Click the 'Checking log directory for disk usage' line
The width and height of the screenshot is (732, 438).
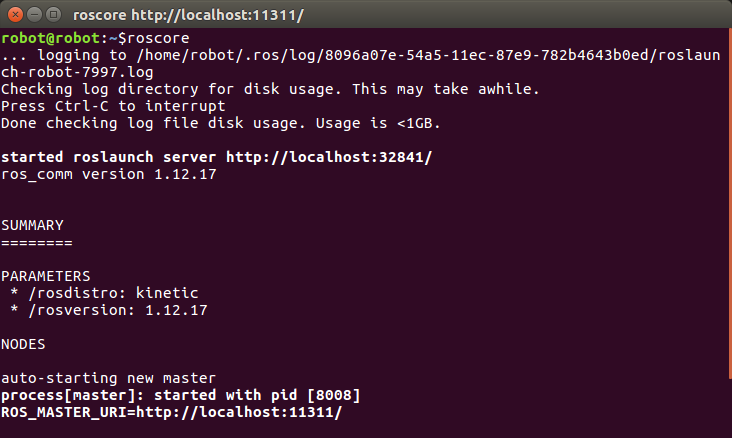[270, 89]
